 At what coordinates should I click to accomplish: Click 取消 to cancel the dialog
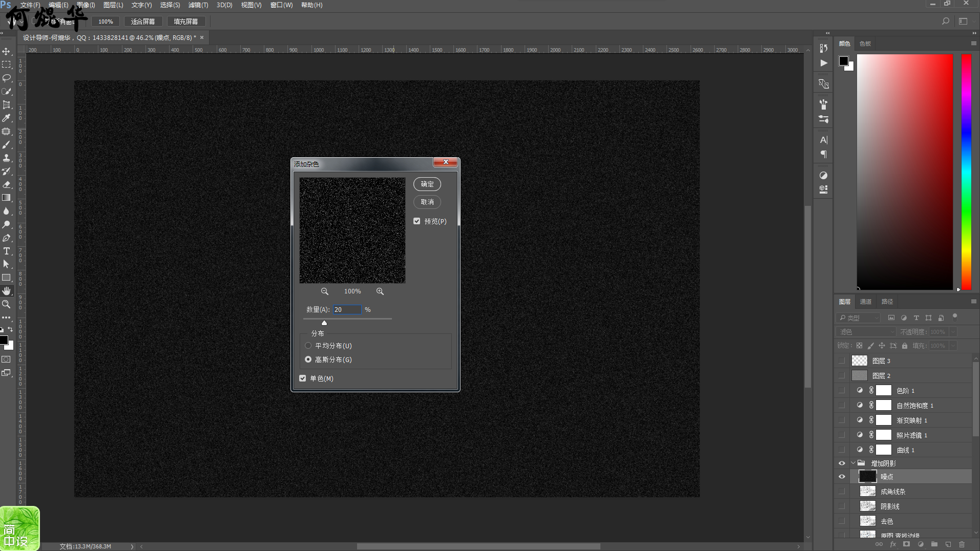pyautogui.click(x=427, y=202)
